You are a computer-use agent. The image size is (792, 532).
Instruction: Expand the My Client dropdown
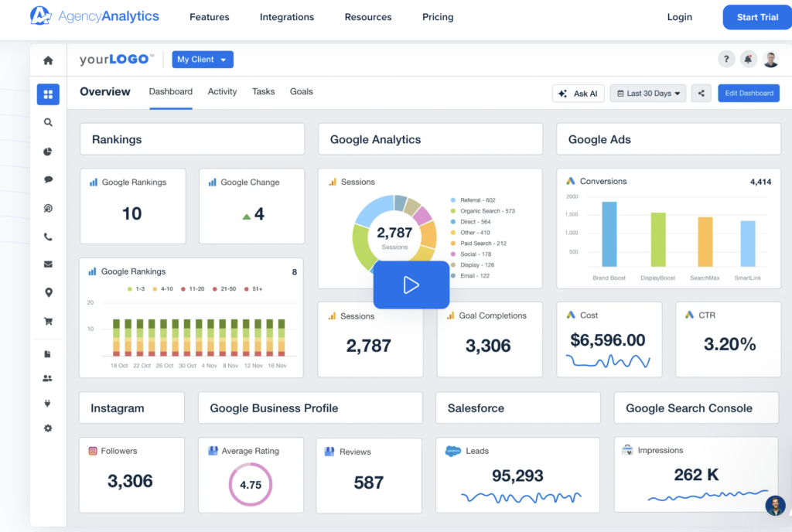coord(203,60)
